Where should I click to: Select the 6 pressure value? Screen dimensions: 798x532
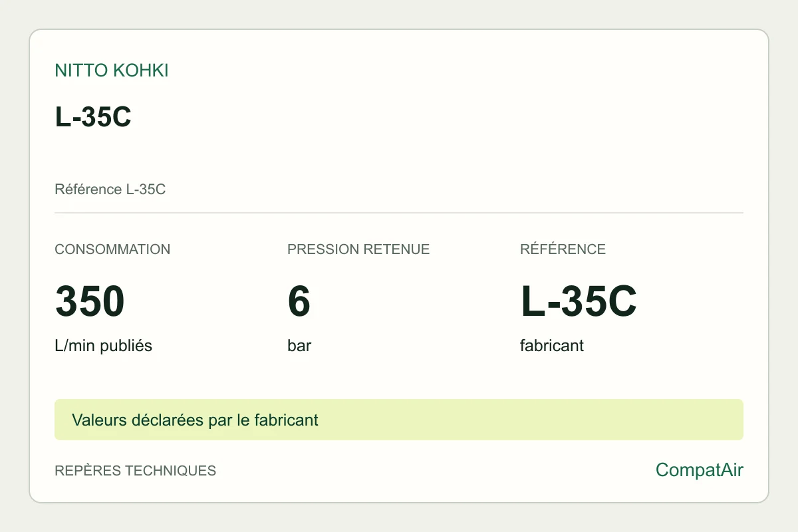tap(299, 301)
